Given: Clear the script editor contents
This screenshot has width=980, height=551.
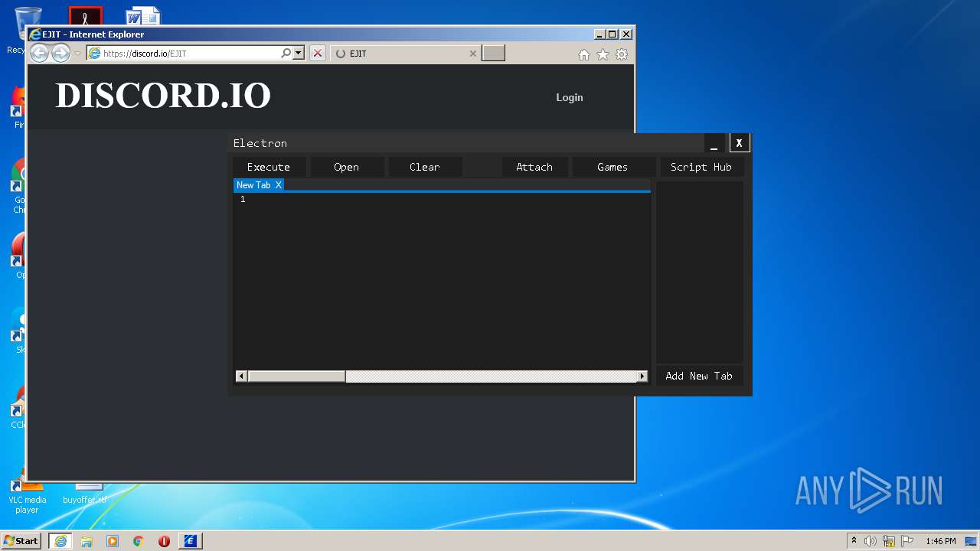Looking at the screenshot, I should pos(425,167).
